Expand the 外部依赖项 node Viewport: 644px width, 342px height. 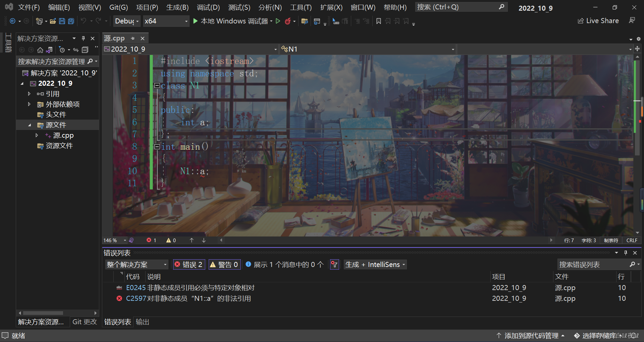[x=29, y=104]
